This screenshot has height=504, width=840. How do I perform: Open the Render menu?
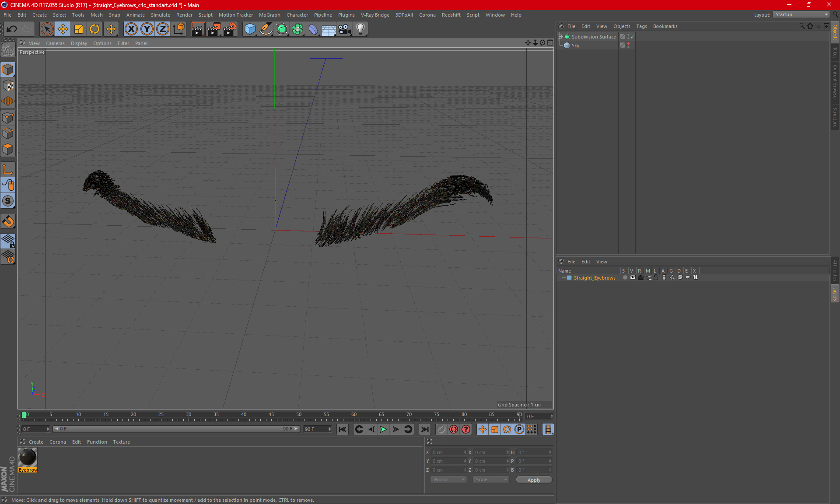[x=184, y=15]
